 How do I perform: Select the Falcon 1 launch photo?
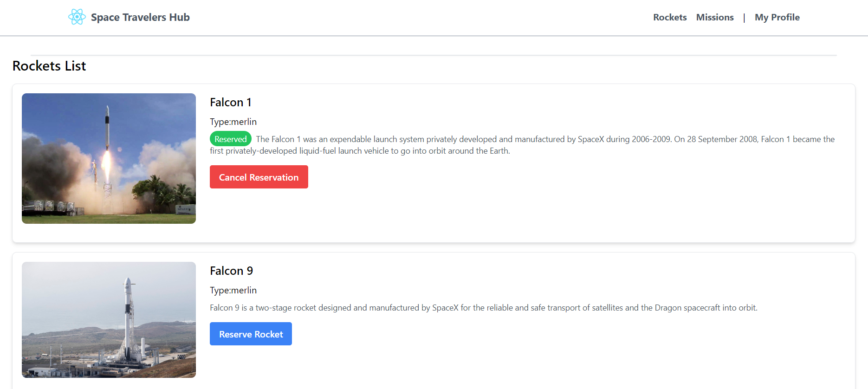(x=109, y=158)
